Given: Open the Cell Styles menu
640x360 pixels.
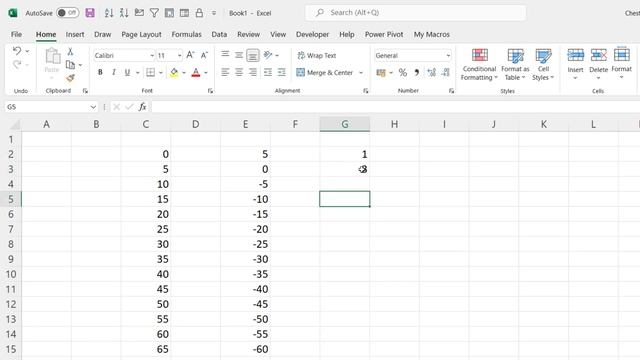Looking at the screenshot, I should (x=543, y=64).
